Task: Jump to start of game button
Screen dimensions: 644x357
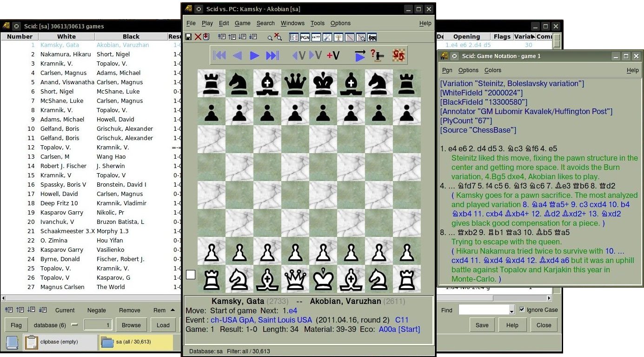Action: 219,55
